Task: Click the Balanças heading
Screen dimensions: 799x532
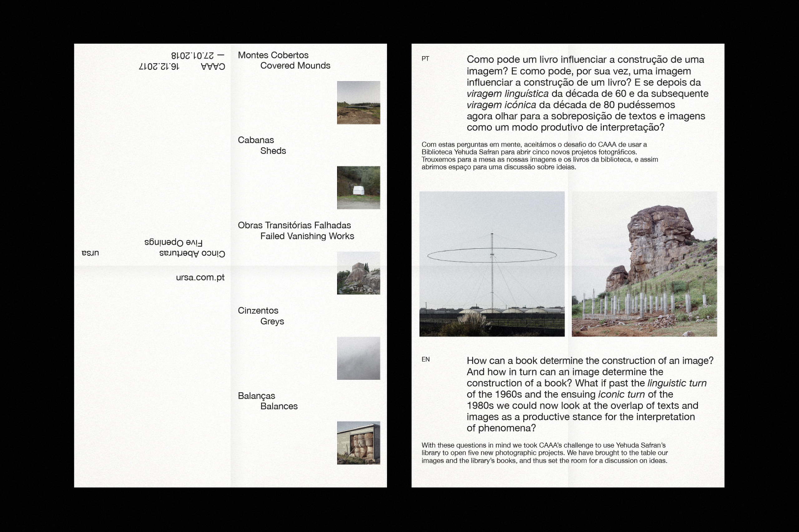Action: 256,396
